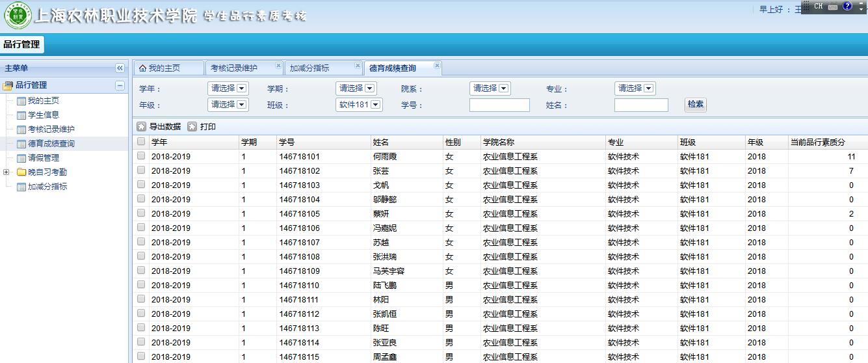Open the 班级 dropdown showing 软件181
The height and width of the screenshot is (363, 868).
pyautogui.click(x=359, y=105)
